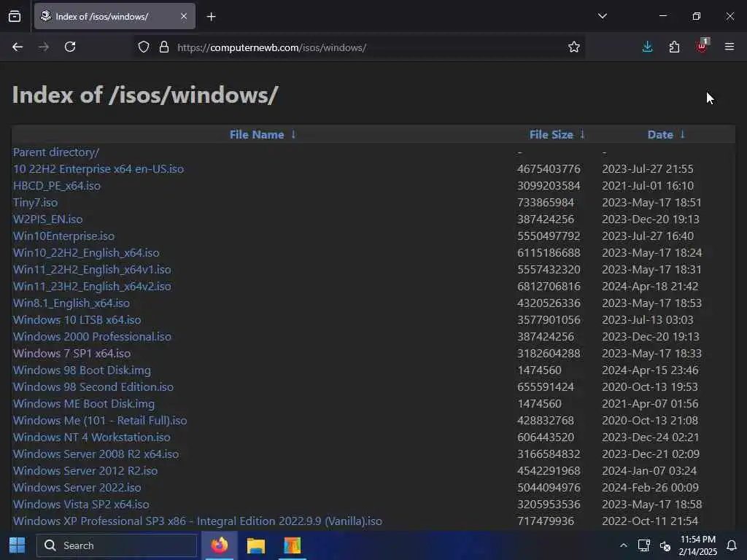Download Windows Server 2022.iso

click(77, 488)
